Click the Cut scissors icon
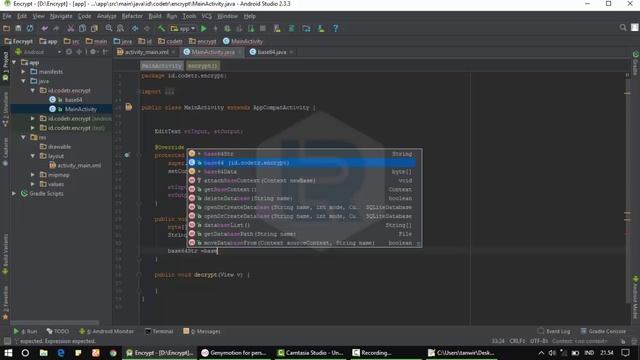 [71, 29]
